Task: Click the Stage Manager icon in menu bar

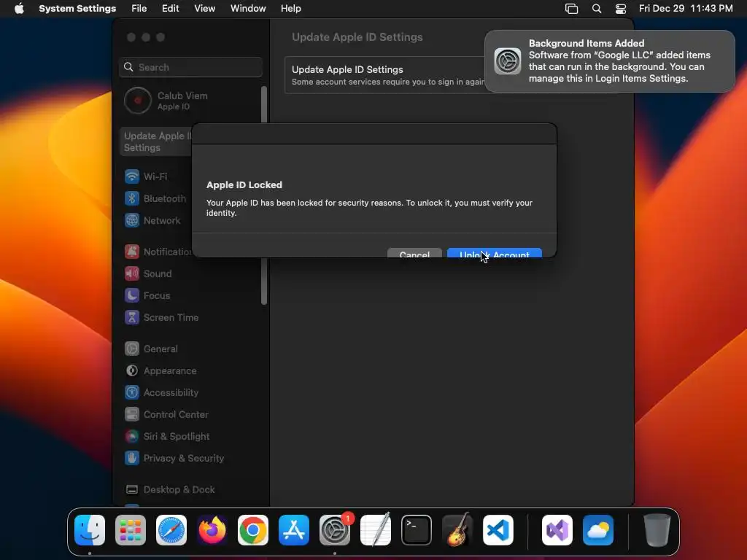Action: (571, 9)
